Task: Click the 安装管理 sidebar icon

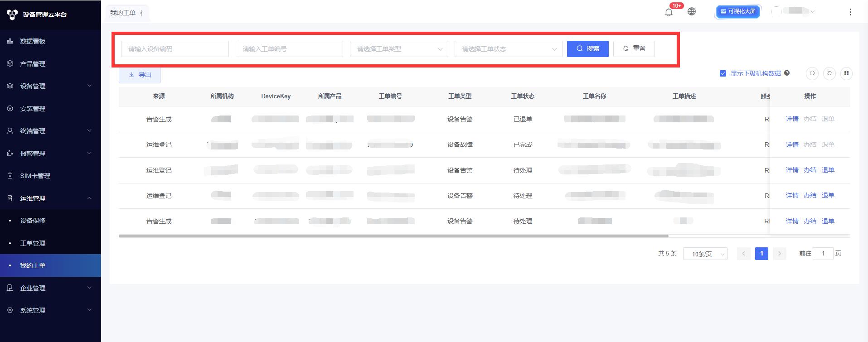Action: tap(10, 109)
